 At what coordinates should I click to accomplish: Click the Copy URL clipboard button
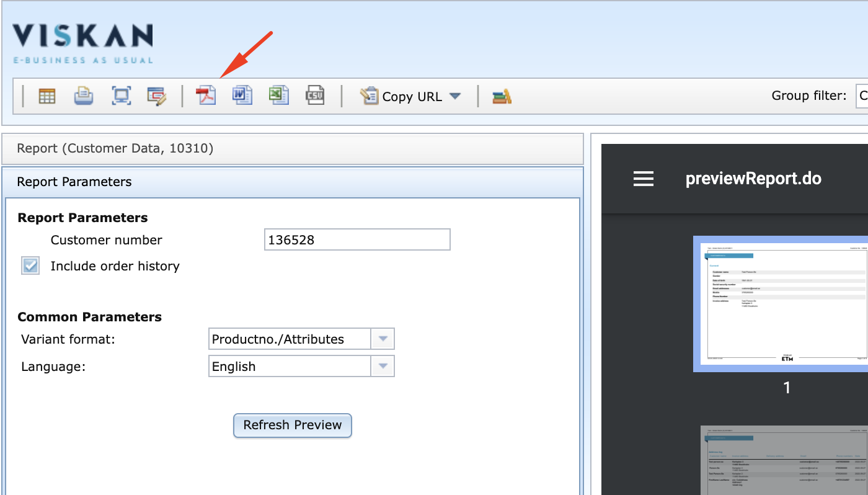pyautogui.click(x=401, y=96)
